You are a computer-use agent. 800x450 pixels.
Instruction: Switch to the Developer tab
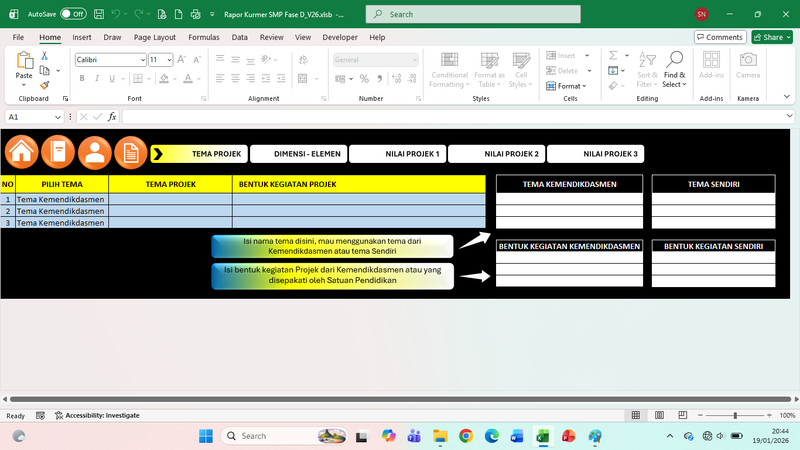340,37
